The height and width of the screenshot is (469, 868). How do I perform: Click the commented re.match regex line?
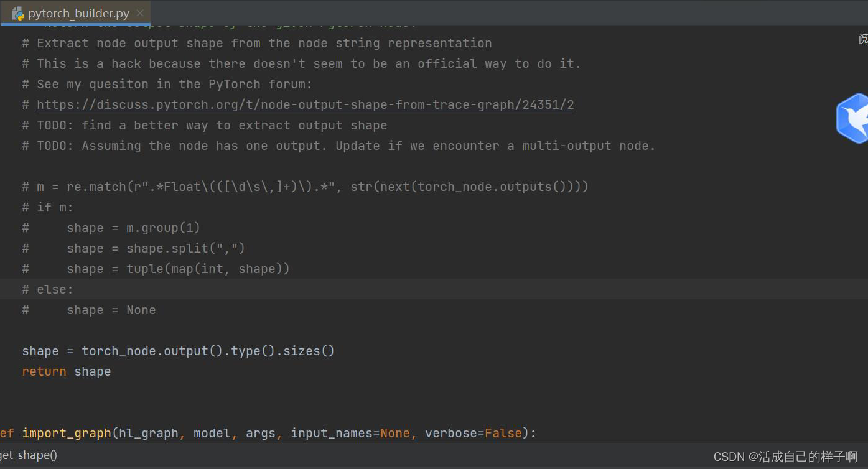point(305,187)
